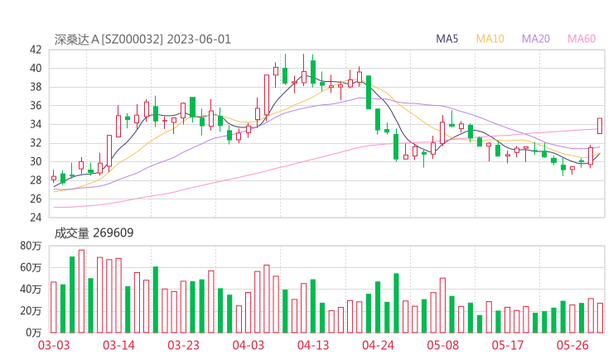This screenshot has width=613, height=364.
Task: Click the chart title 深桑达A [SZ000032] 2023-06-01
Action: [142, 40]
